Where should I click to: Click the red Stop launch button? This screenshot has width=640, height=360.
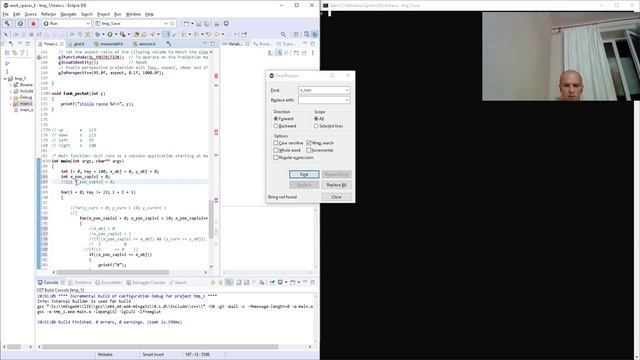[x=33, y=24]
